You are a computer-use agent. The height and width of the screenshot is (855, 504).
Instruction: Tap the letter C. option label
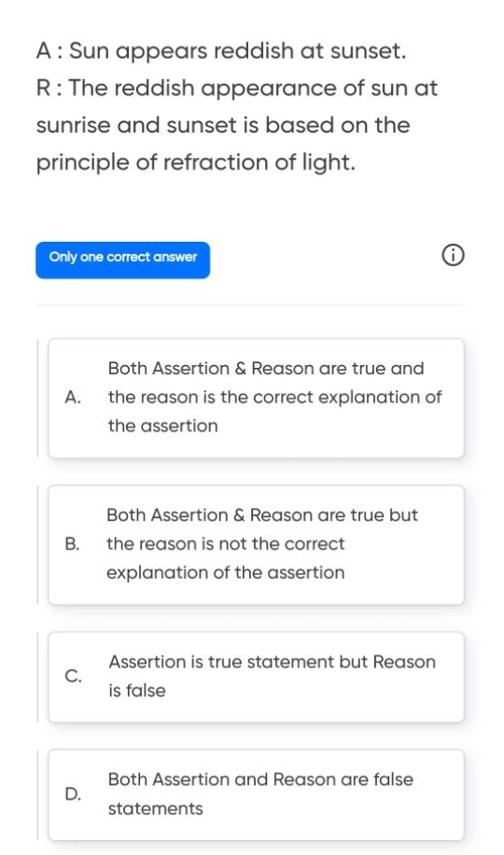(73, 676)
